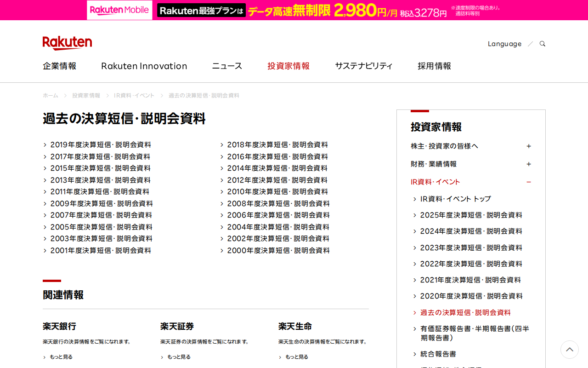Open 2010年度決算短信・説明会資料
This screenshot has height=368, width=588.
(277, 192)
